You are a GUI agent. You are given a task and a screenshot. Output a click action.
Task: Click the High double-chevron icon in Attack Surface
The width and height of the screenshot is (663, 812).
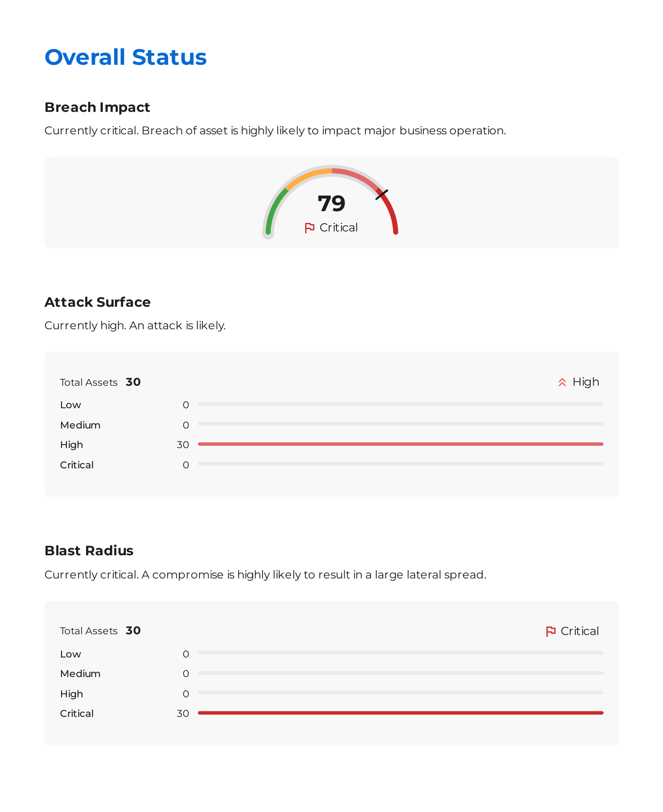[562, 382]
